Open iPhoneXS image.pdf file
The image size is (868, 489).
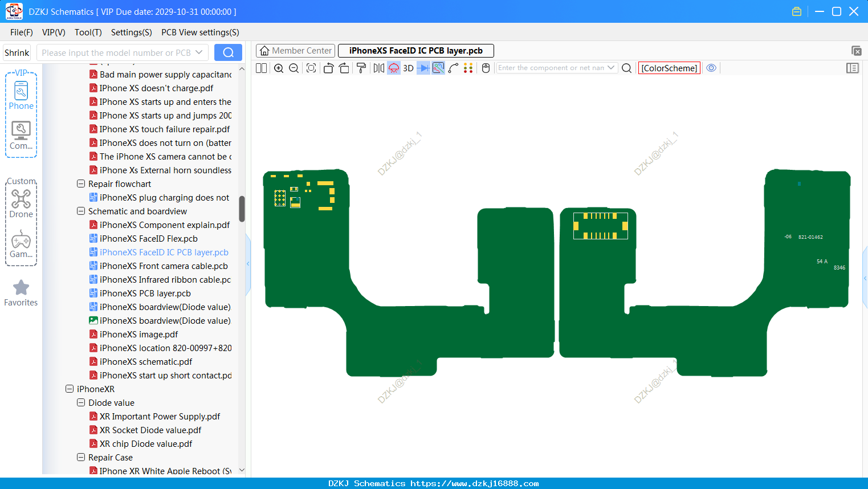coord(138,335)
